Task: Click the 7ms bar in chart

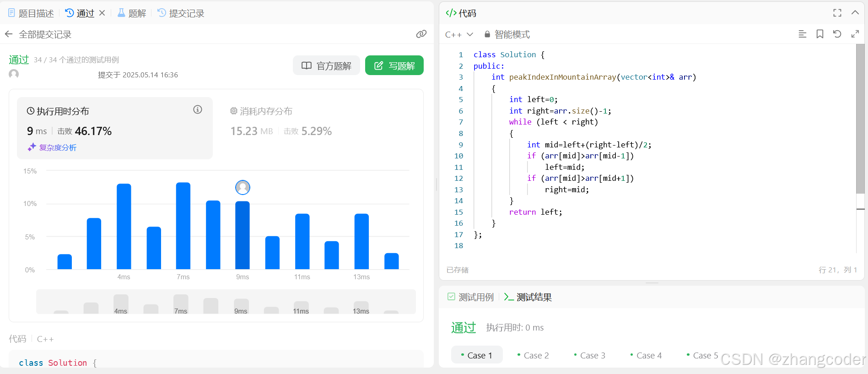Action: tap(183, 226)
